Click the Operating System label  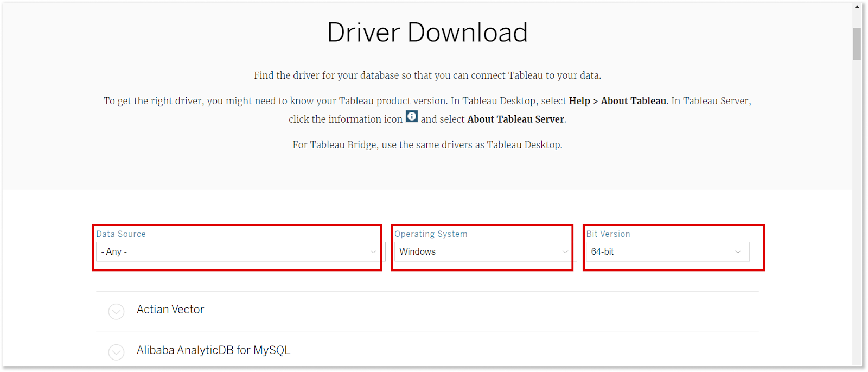click(431, 234)
